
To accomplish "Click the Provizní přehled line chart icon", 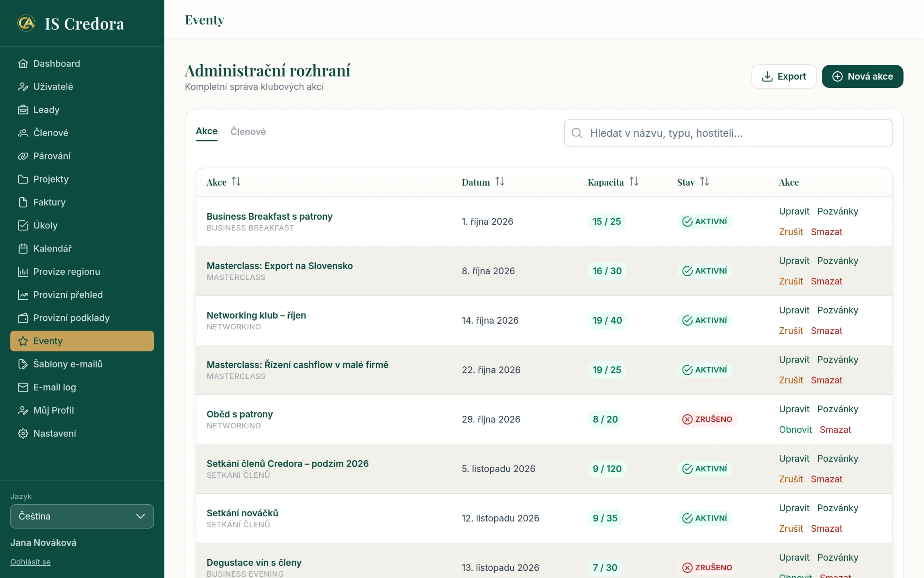I will tap(23, 295).
